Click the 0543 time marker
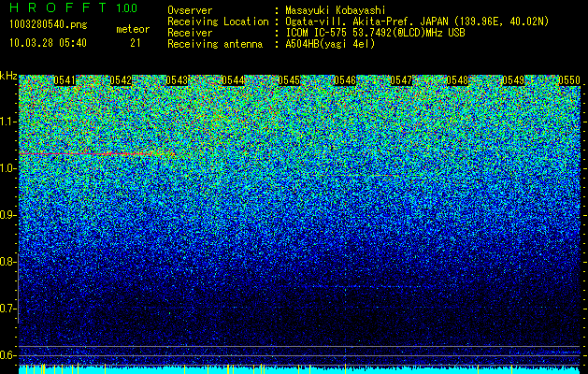Screen dimensions: 588x374 click(177, 80)
